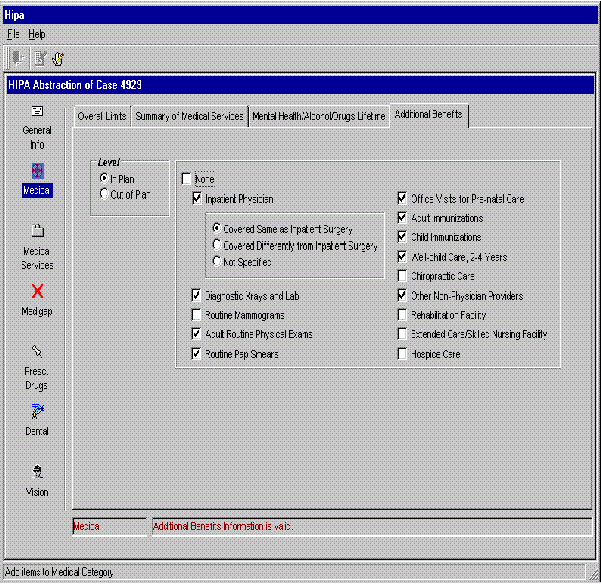The width and height of the screenshot is (601, 584).
Task: Open the General Info section icon
Action: 37,111
